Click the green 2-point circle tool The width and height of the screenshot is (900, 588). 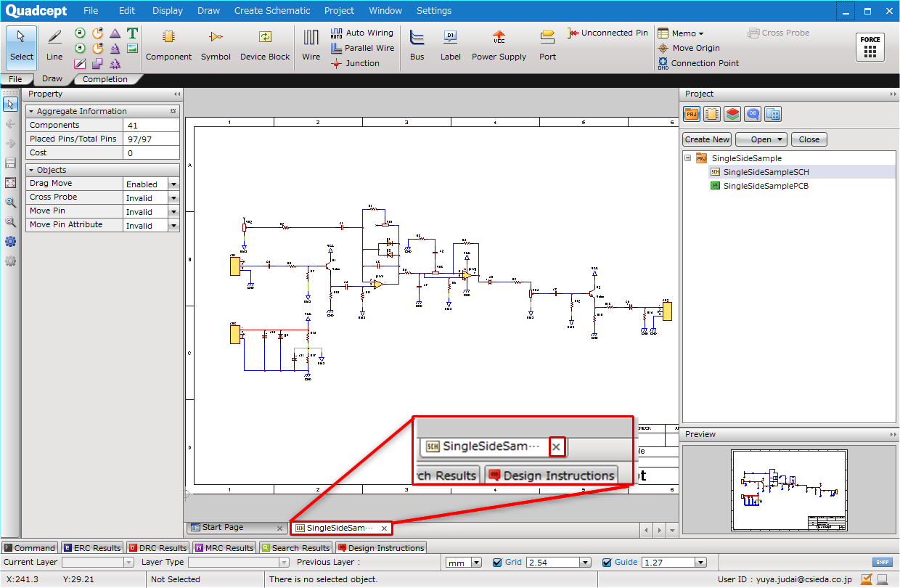click(80, 33)
